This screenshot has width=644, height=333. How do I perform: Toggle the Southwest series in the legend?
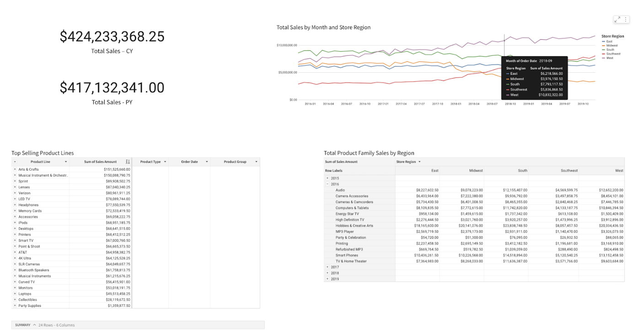point(613,54)
